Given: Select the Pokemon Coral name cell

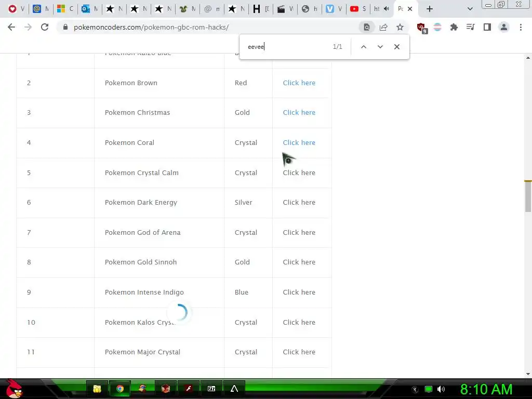Looking at the screenshot, I should pos(159,142).
